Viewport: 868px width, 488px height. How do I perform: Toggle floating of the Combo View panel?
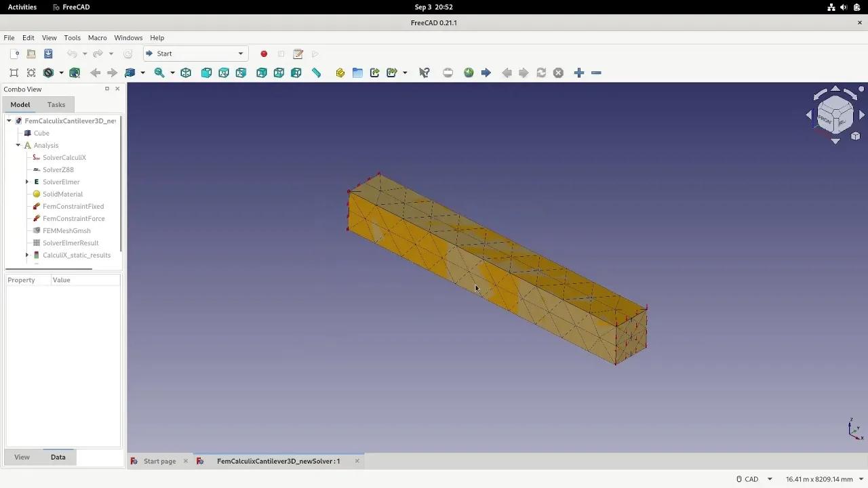(106, 89)
